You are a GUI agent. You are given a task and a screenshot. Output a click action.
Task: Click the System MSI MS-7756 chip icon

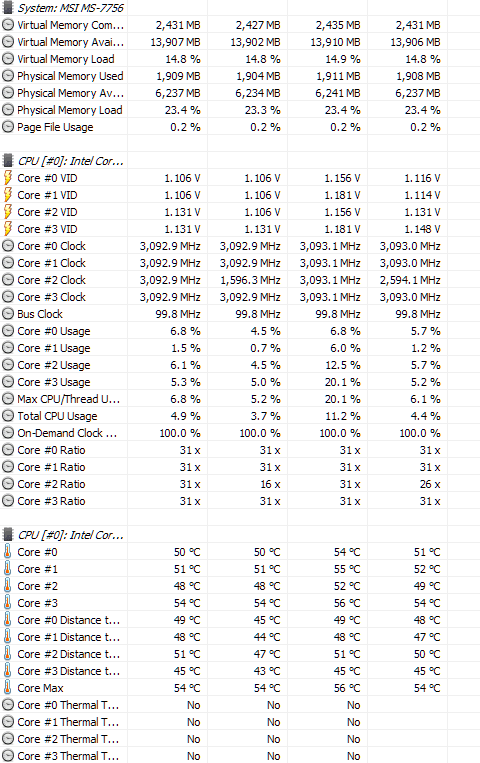(x=8, y=8)
